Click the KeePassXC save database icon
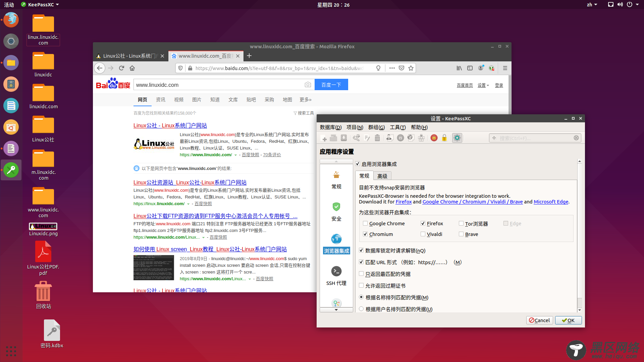Image resolution: width=644 pixels, height=362 pixels. coord(344,137)
